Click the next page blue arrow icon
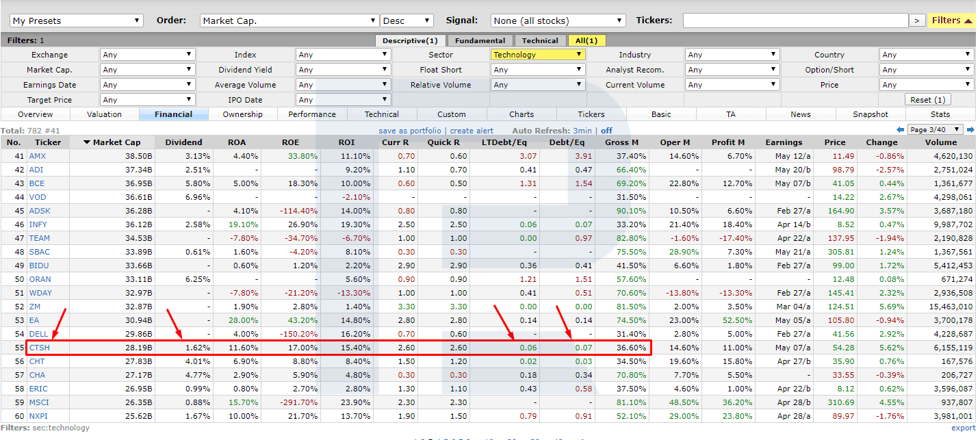 970,130
